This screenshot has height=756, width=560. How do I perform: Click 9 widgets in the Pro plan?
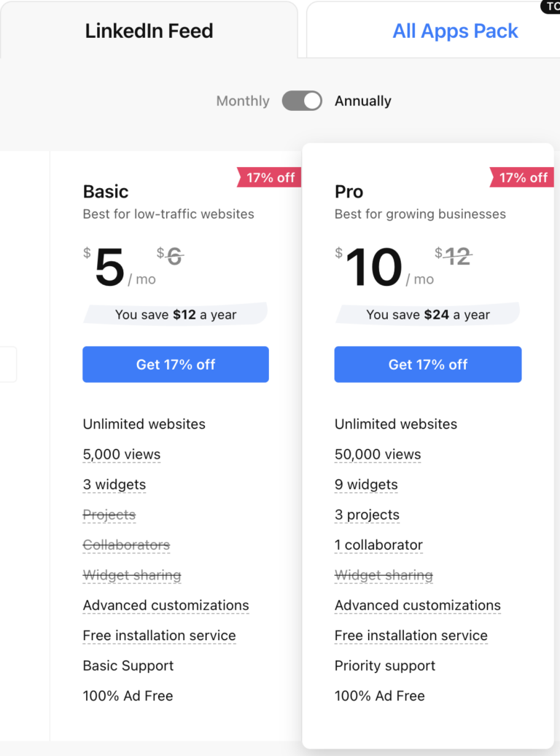(366, 485)
